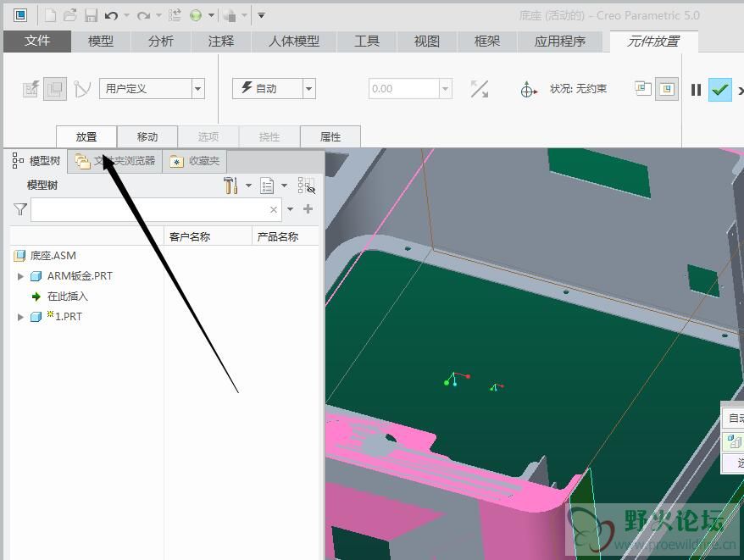Screen dimensions: 744x560
Task: Click the 产品名称 column header
Action: click(x=278, y=237)
